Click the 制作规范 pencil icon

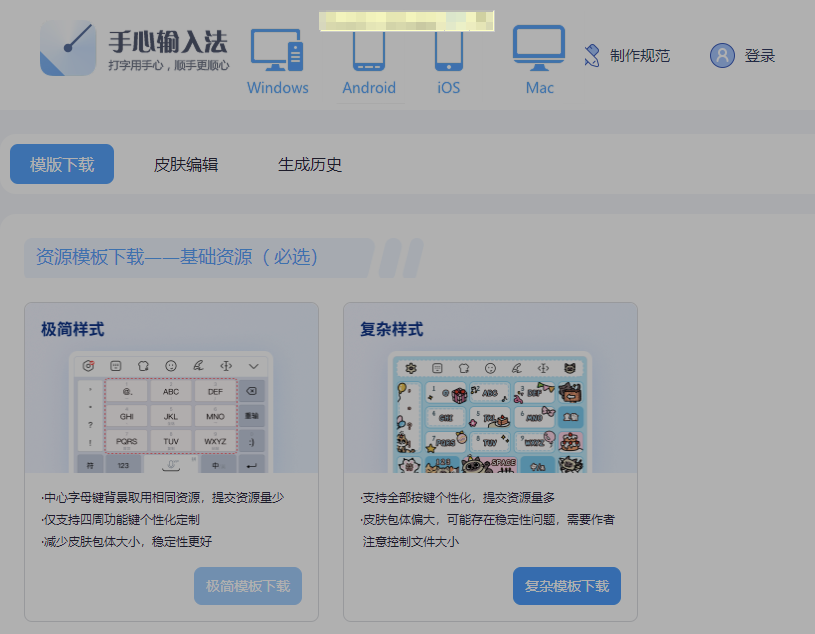(591, 56)
